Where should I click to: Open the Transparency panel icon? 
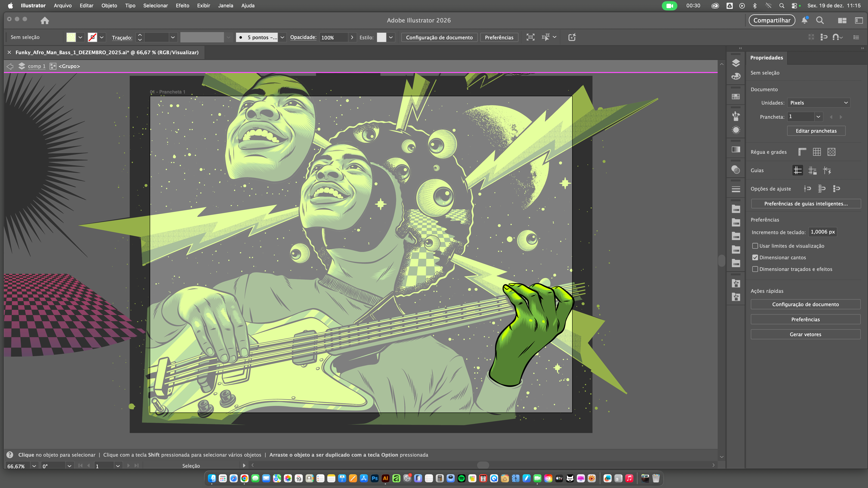[x=736, y=169]
